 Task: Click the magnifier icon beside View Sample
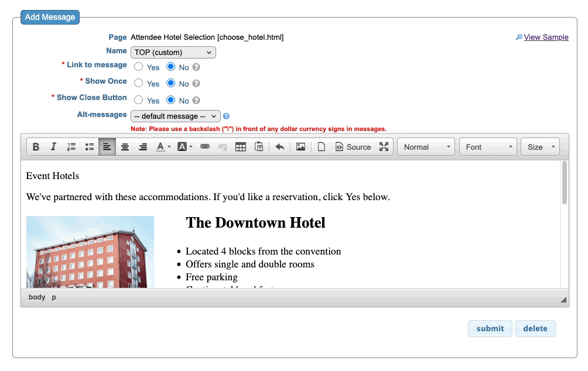click(x=519, y=37)
